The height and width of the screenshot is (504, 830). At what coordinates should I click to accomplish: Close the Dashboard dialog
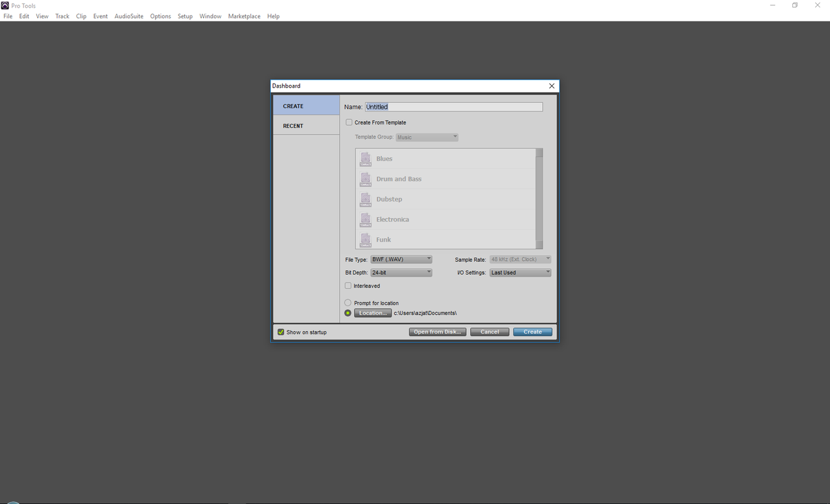coord(552,86)
